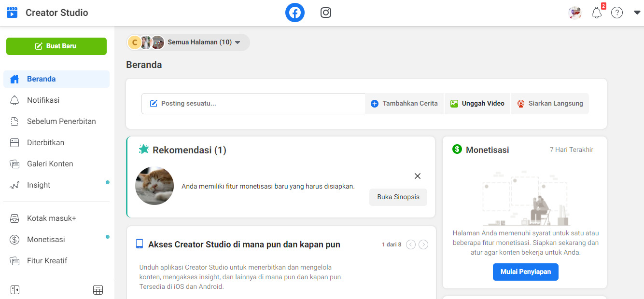Image resolution: width=644 pixels, height=299 pixels.
Task: Start monetization with Mulai Penyiapan
Action: click(525, 272)
